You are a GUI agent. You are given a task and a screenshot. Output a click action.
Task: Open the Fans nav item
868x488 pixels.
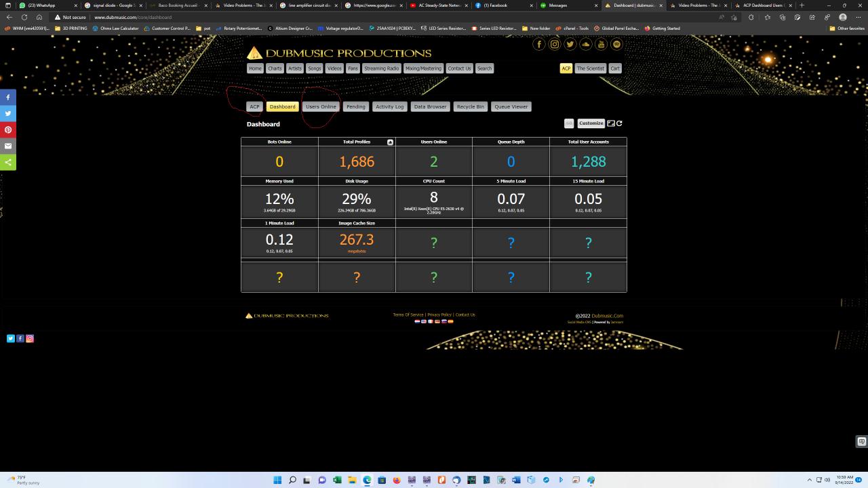(353, 68)
